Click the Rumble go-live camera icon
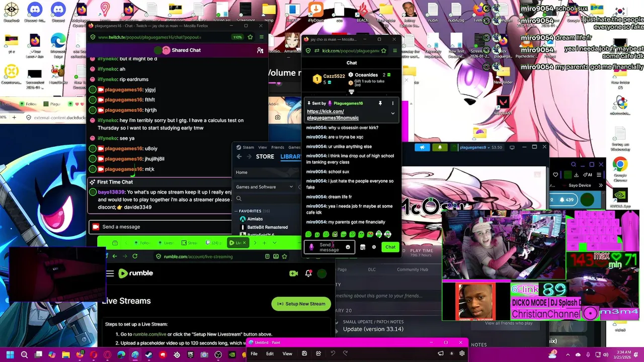 tap(294, 274)
